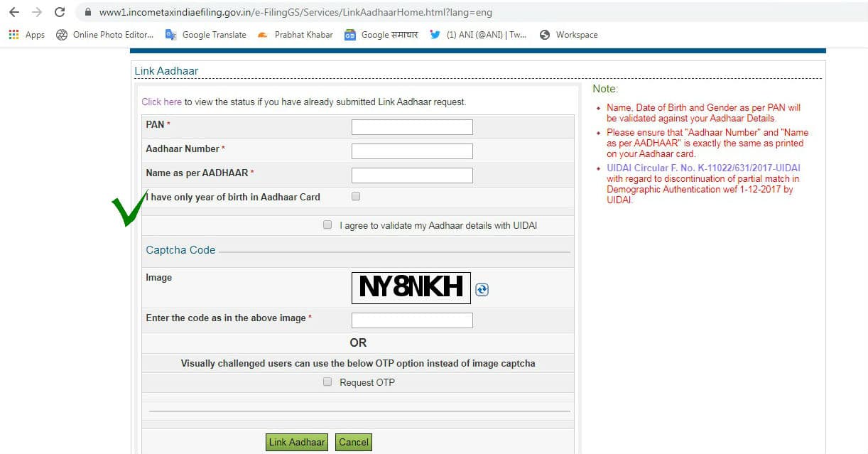868x454 pixels.
Task: Tick the agree to validate with UIDAI checkbox
Action: pos(327,225)
